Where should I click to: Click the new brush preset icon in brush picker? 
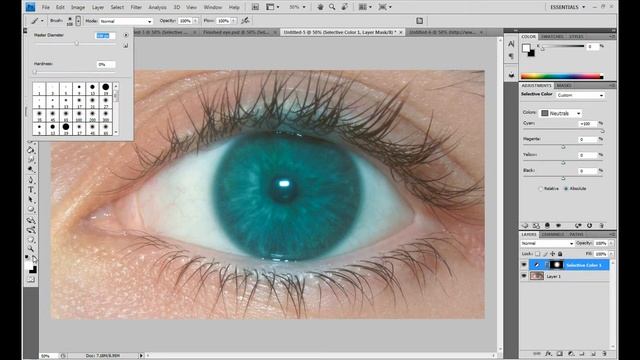[x=125, y=46]
